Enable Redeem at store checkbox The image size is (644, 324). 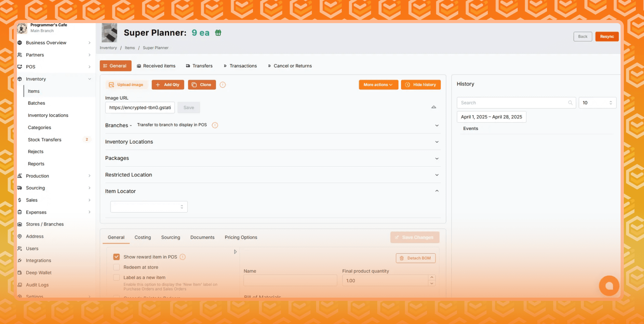[x=116, y=267]
